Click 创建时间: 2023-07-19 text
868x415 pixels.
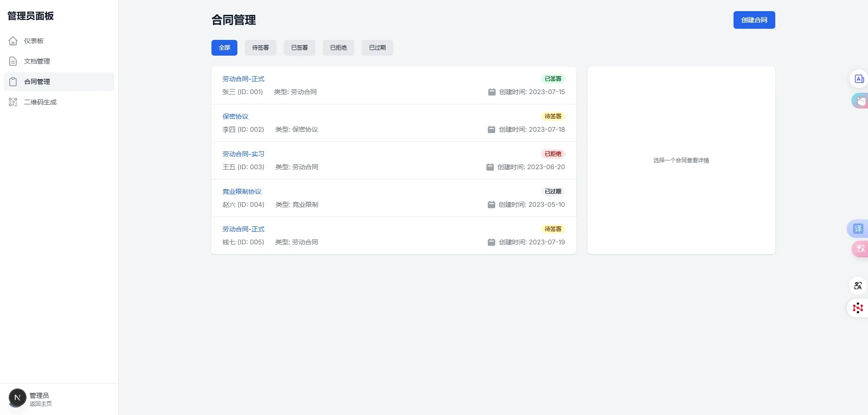(x=532, y=242)
